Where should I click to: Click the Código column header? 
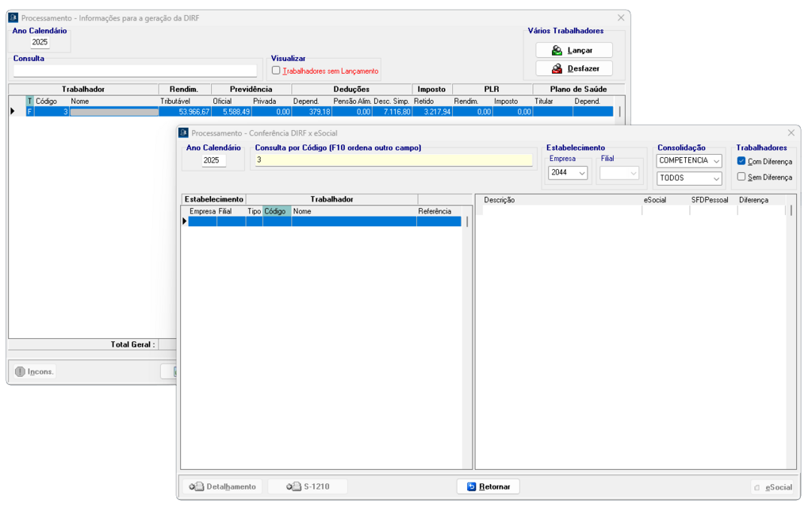(x=276, y=211)
